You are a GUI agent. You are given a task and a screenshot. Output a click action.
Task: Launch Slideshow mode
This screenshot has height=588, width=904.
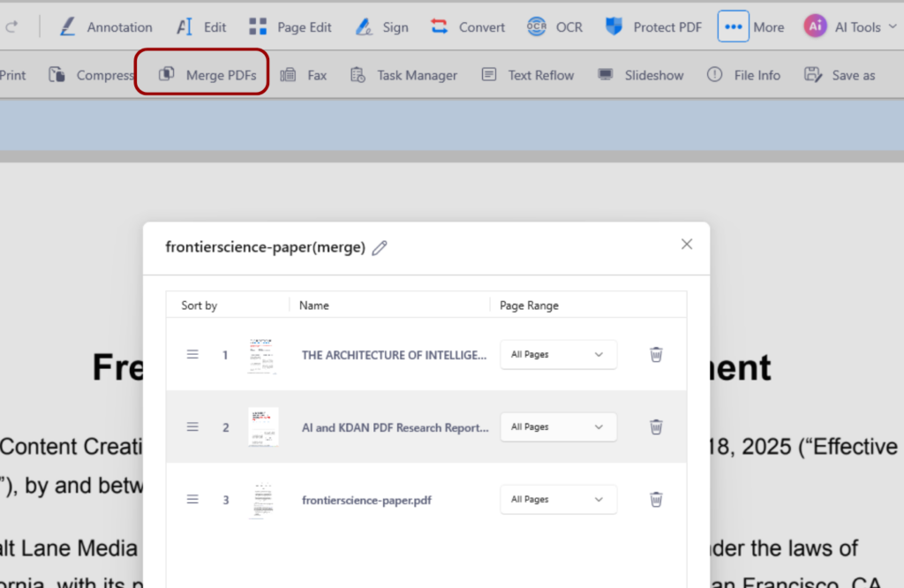tap(641, 75)
